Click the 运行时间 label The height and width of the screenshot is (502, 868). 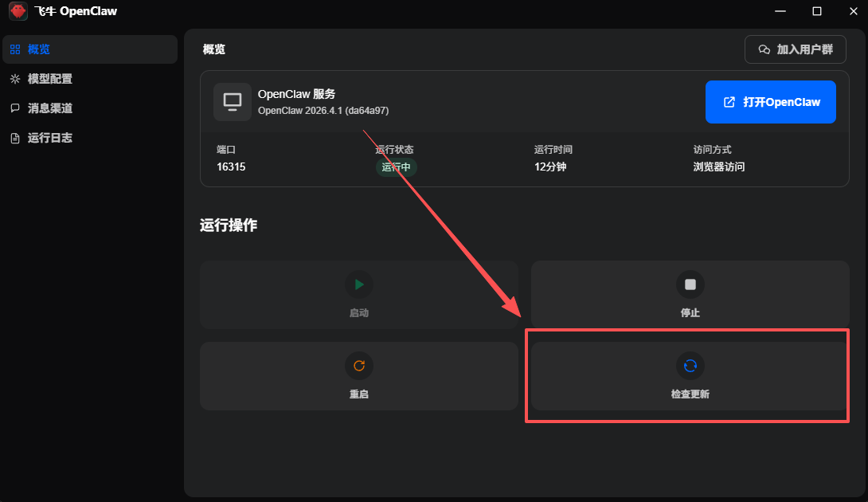pyautogui.click(x=553, y=150)
